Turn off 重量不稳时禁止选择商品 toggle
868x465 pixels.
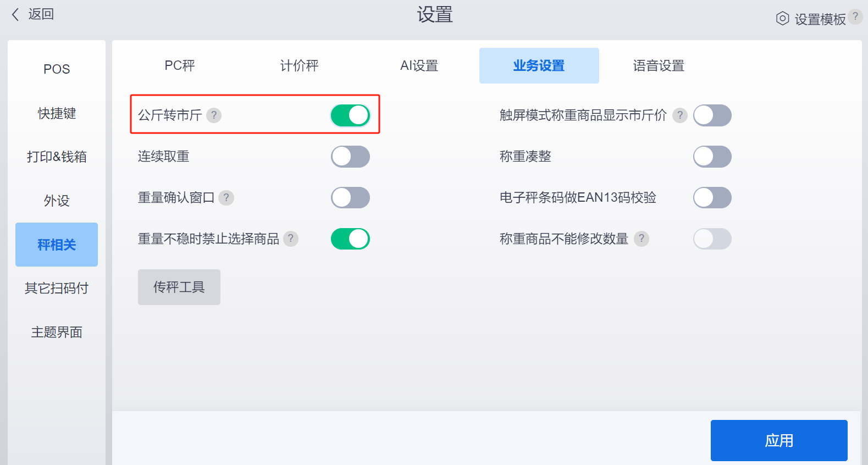point(350,239)
